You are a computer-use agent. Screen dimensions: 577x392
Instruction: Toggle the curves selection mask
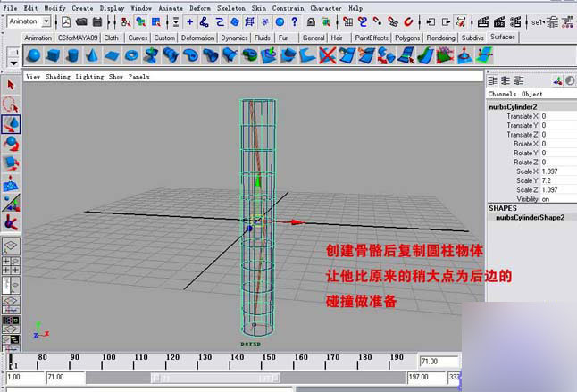pyautogui.click(x=220, y=22)
